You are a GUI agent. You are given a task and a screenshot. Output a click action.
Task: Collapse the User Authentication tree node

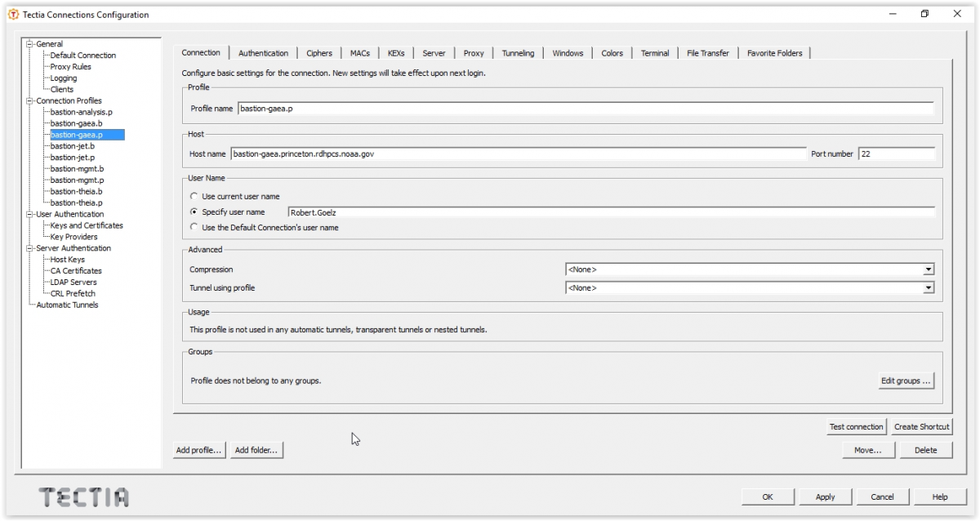29,214
